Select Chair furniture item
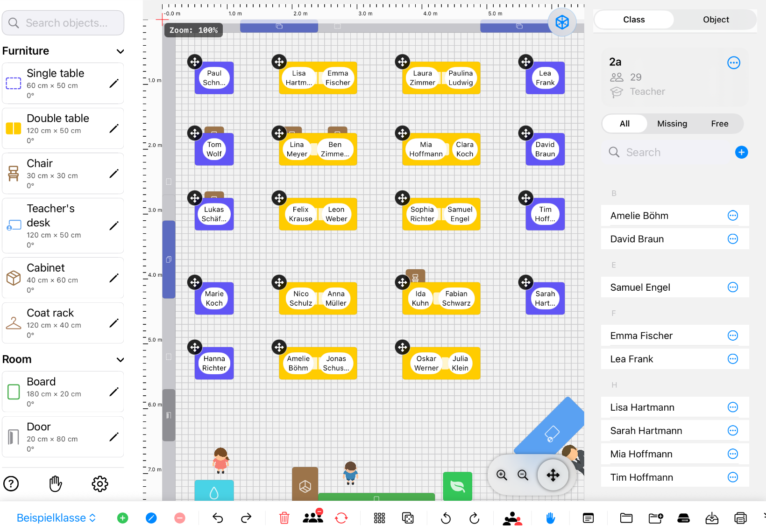Viewport: 766px width, 532px height. click(x=63, y=174)
